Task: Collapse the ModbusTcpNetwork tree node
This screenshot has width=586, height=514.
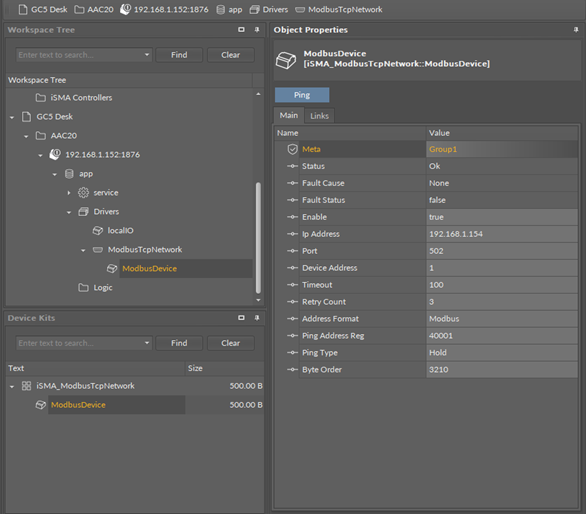Action: click(83, 250)
